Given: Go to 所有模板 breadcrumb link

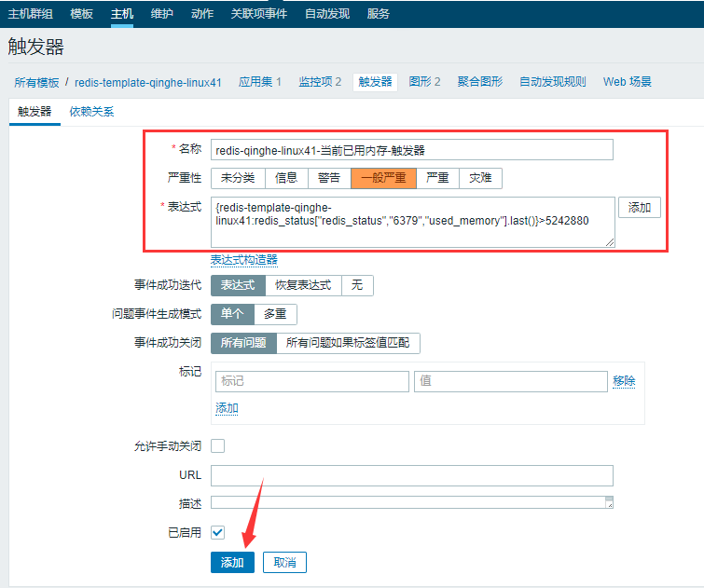Looking at the screenshot, I should click(x=36, y=82).
